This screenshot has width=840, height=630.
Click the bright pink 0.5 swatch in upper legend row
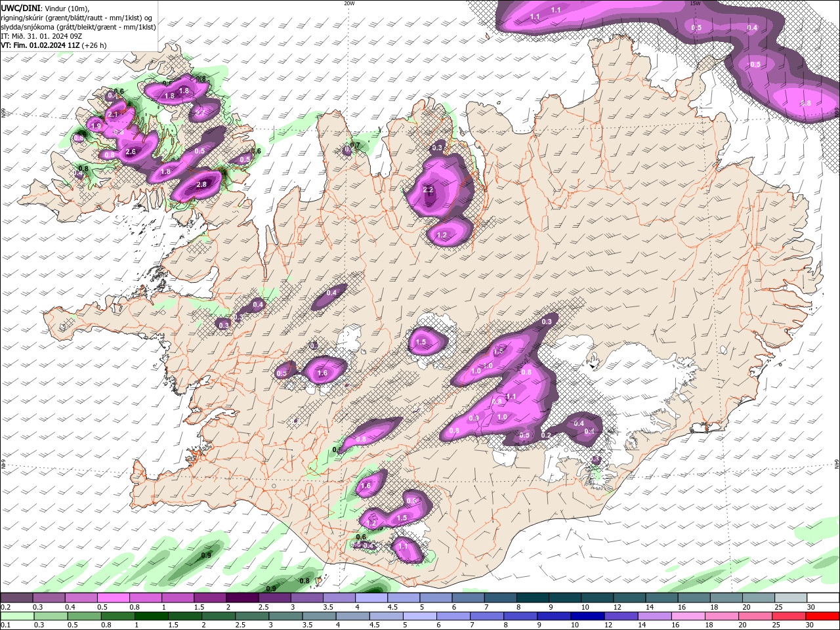(113, 598)
